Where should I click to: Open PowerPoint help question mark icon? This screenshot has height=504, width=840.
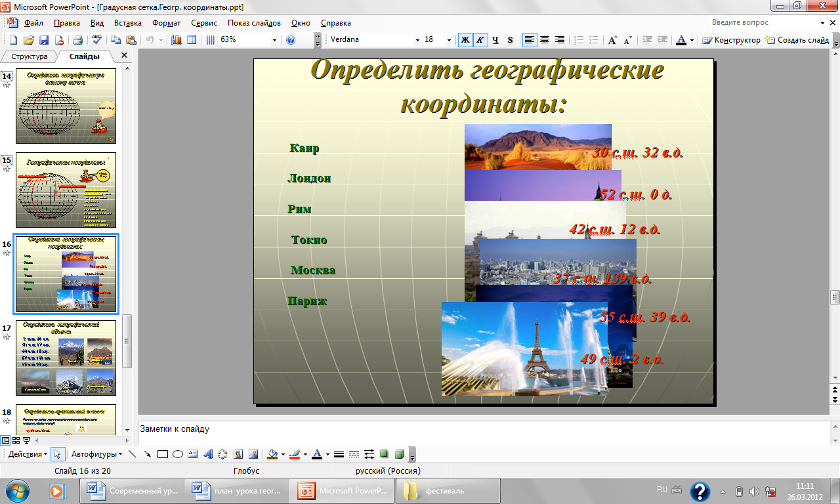291,40
